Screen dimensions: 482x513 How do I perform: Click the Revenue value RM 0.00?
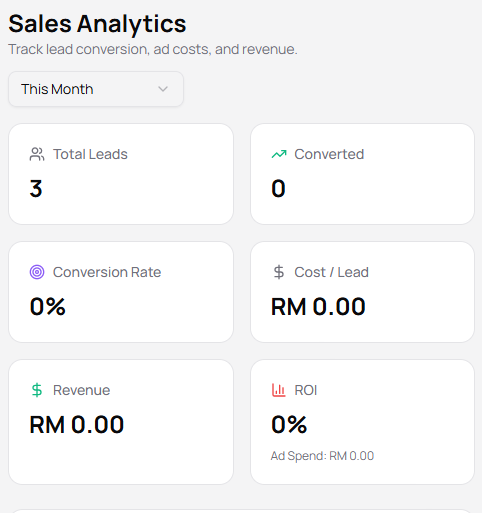[77, 425]
